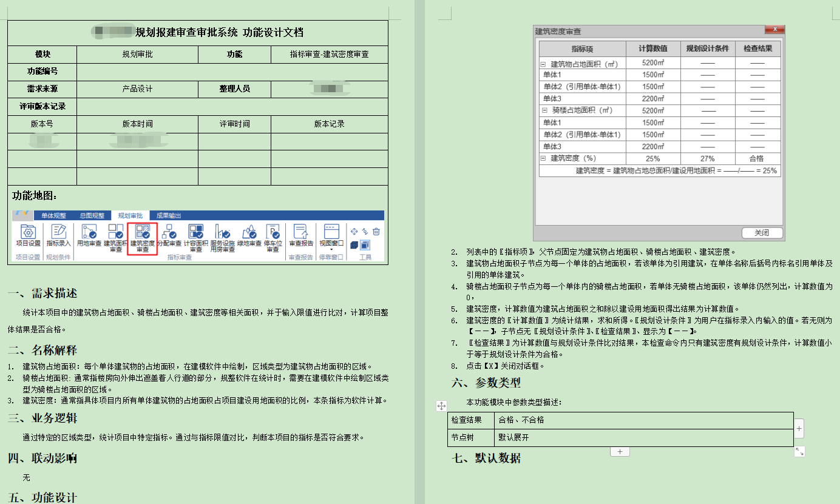Click the 功能地图 label

click(35, 196)
